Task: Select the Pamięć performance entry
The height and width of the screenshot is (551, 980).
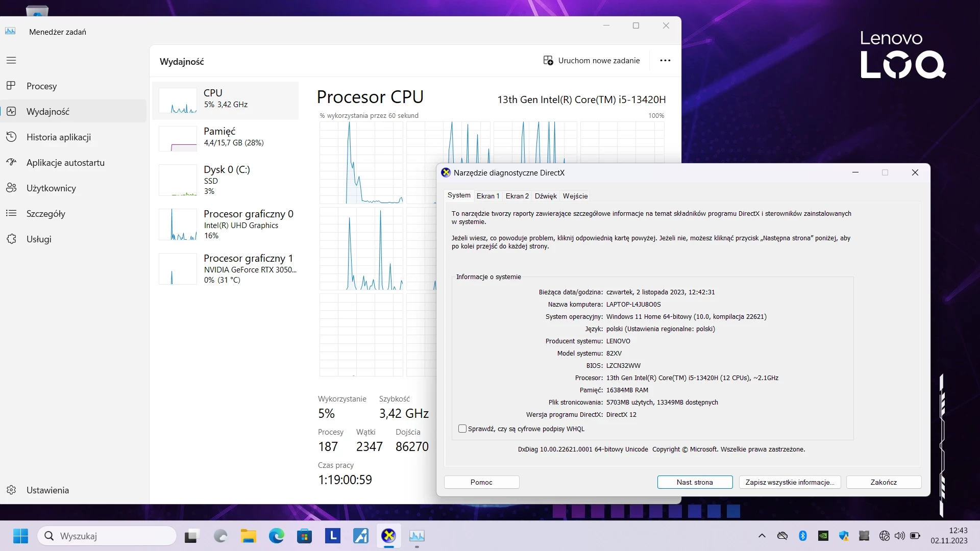Action: click(226, 139)
